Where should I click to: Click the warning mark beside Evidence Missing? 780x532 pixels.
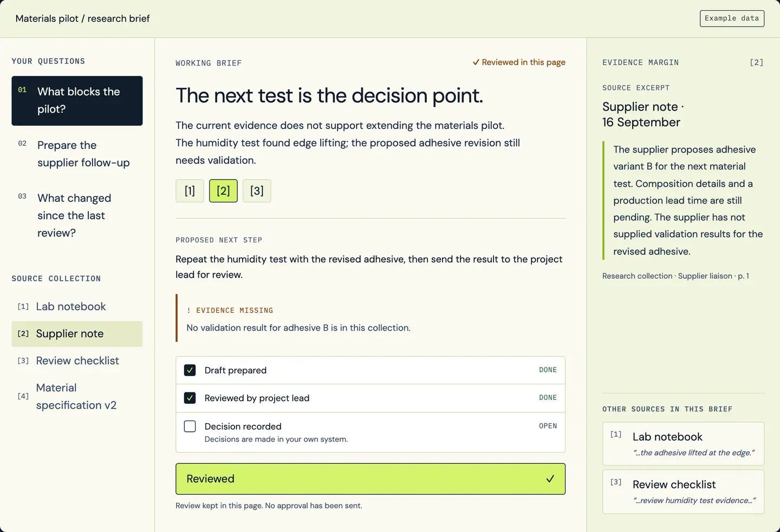coord(188,311)
